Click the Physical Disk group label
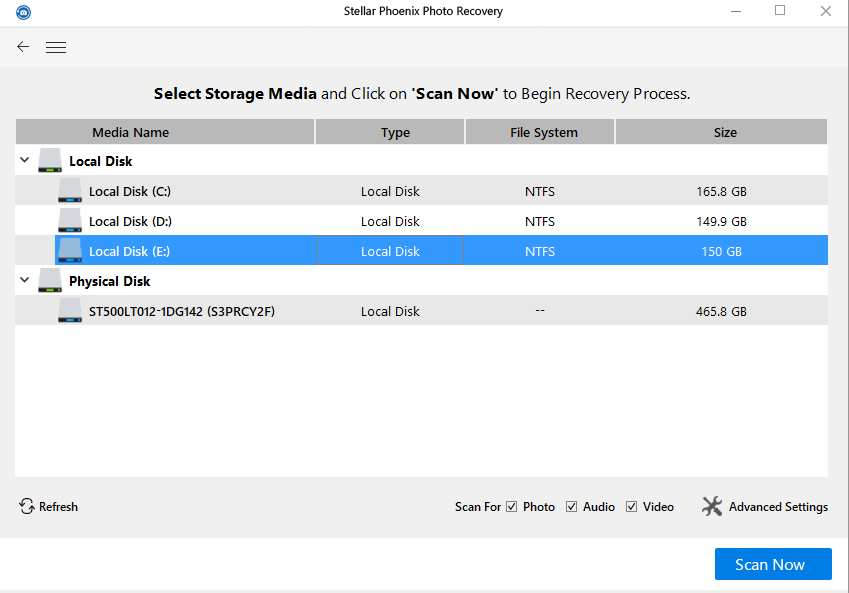849x593 pixels. click(x=110, y=282)
